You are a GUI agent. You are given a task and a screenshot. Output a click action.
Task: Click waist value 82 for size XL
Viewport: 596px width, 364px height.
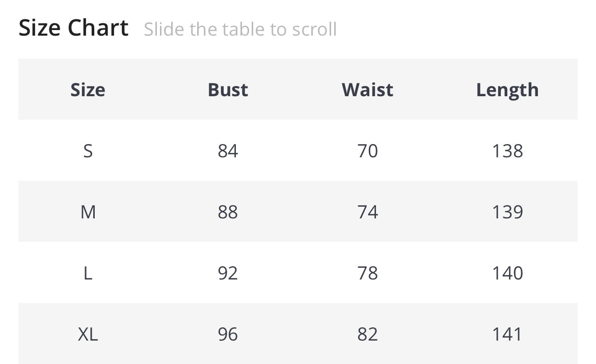click(367, 334)
